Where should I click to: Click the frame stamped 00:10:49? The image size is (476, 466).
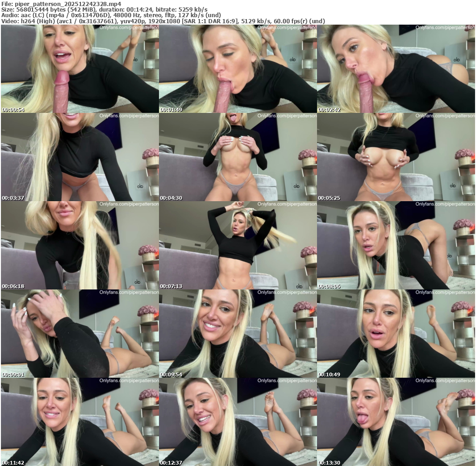[x=396, y=334]
